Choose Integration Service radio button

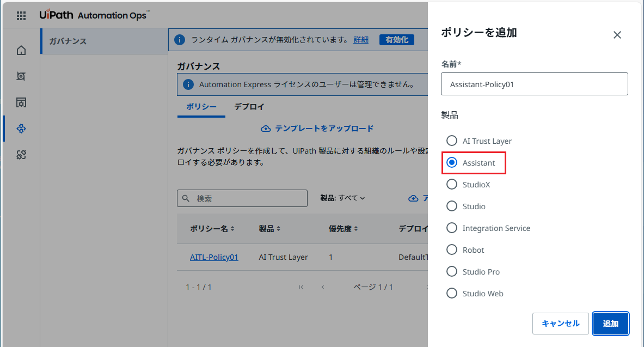(452, 228)
